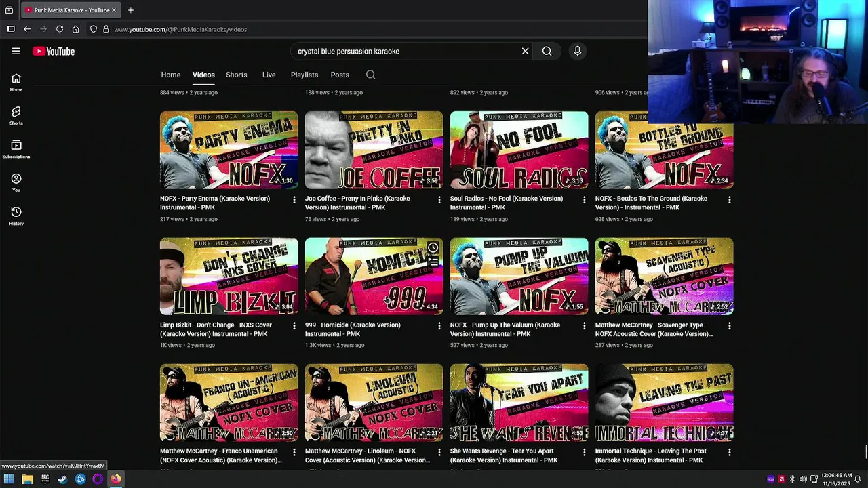Image resolution: width=868 pixels, height=488 pixels.
Task: Open volume control in system tray
Action: pyautogui.click(x=803, y=479)
